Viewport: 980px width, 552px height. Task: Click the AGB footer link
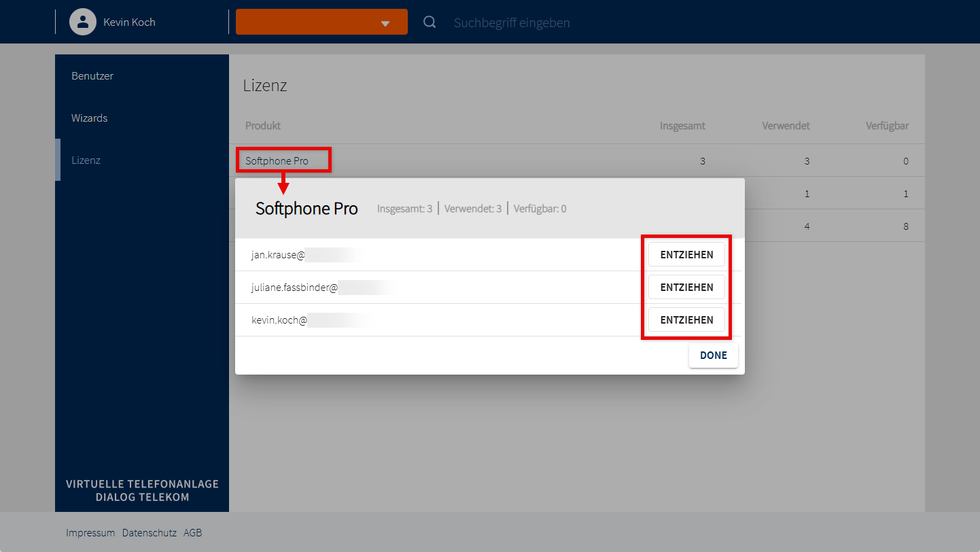193,533
